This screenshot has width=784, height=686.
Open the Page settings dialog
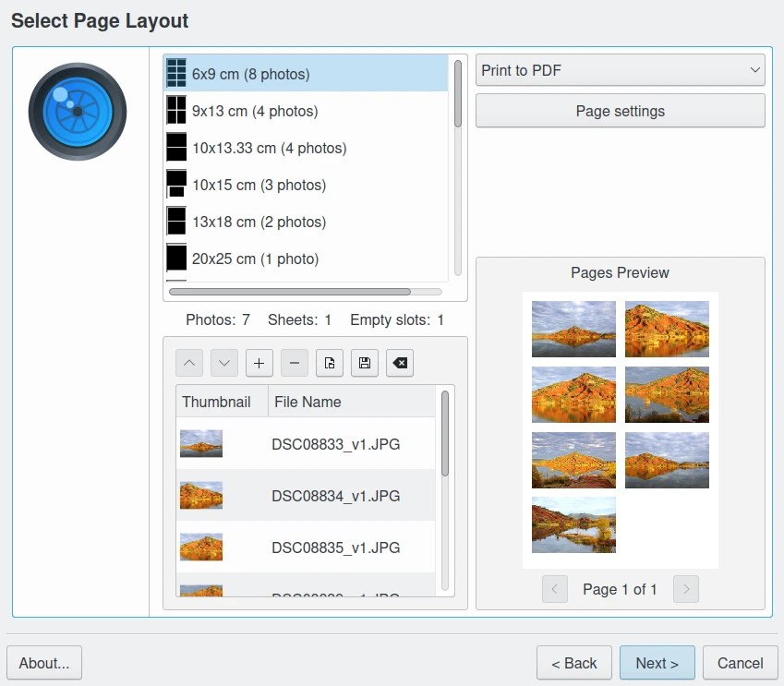620,110
